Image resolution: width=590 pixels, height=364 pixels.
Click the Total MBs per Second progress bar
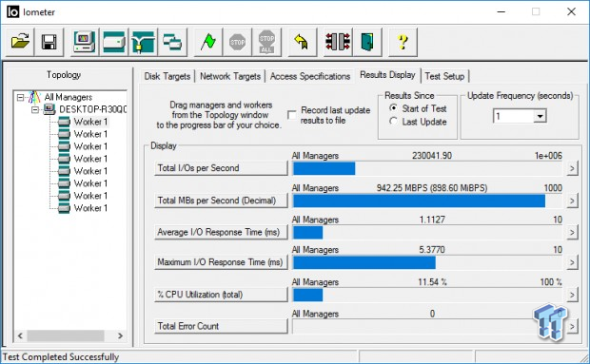[x=427, y=201]
